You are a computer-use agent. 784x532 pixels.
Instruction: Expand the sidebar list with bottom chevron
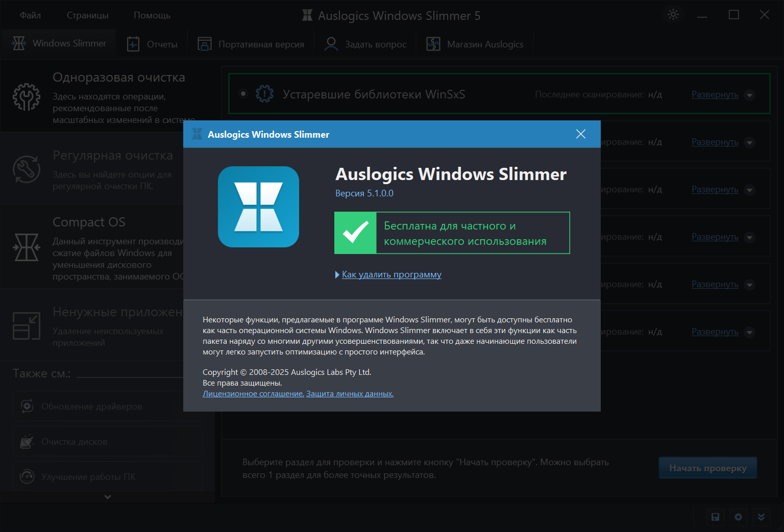tap(107, 497)
